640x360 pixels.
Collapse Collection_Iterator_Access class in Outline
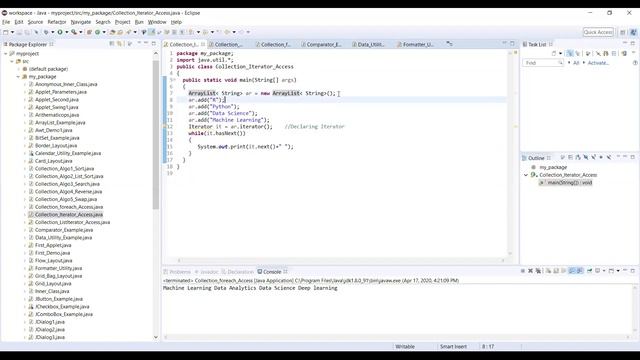tap(526, 175)
